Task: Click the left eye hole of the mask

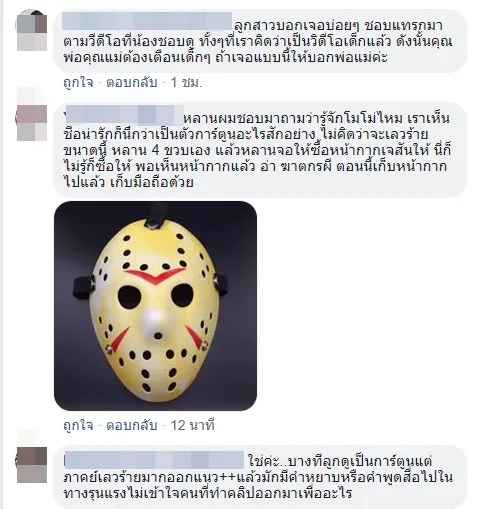Action: click(129, 297)
